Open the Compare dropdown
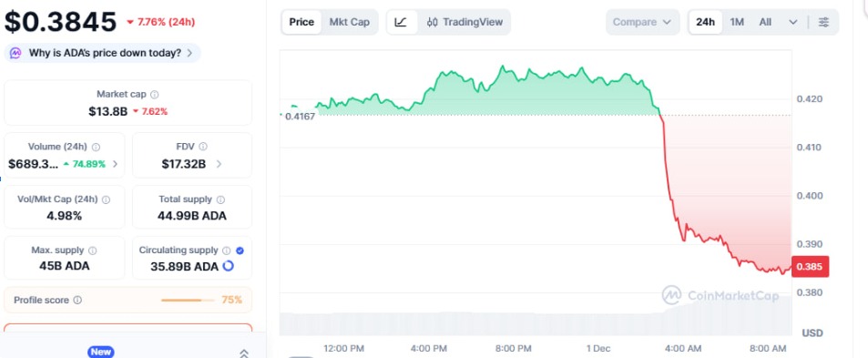 [x=642, y=22]
